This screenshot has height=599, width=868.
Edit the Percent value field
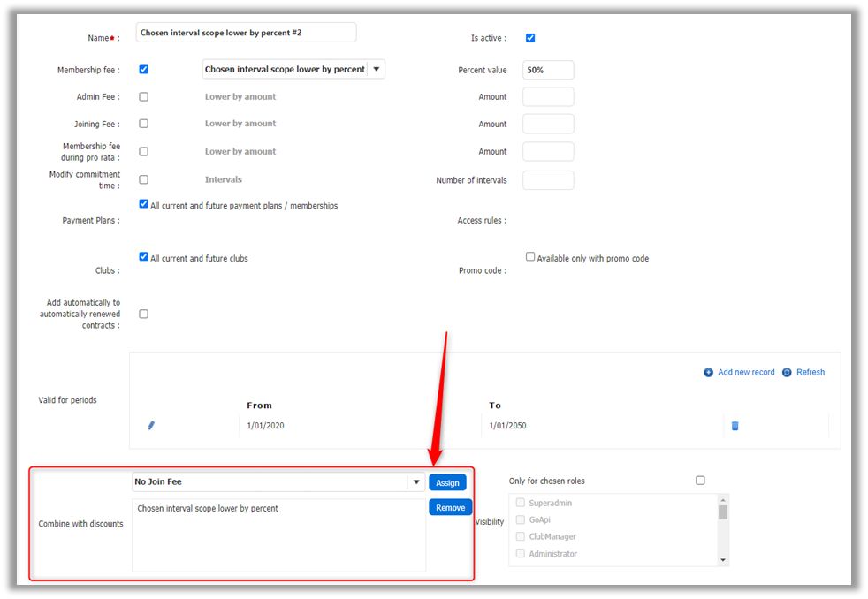(x=548, y=70)
